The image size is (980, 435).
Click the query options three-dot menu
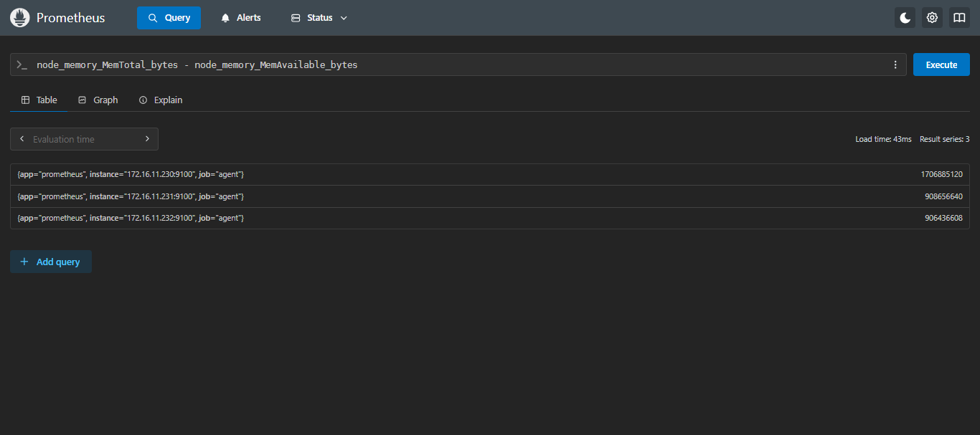[x=895, y=64]
